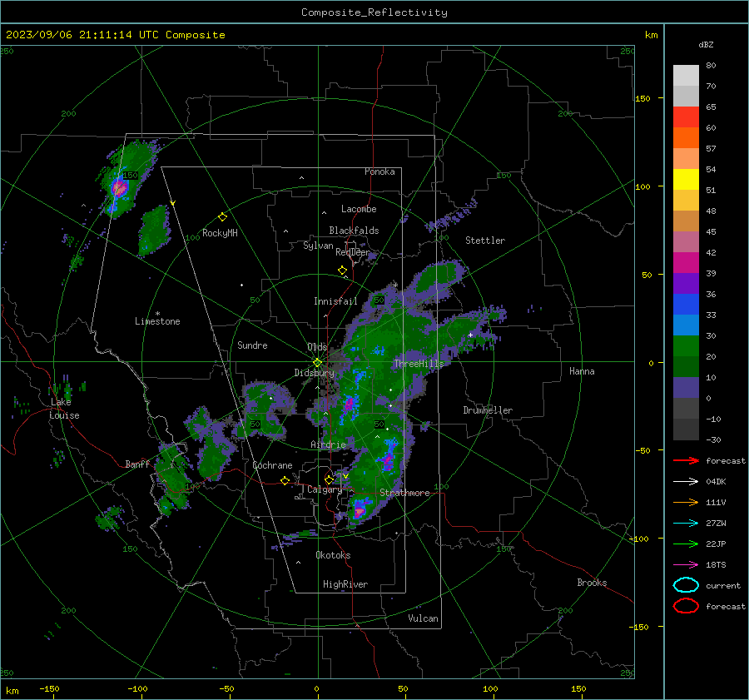This screenshot has height=700, width=749.
Task: Click the magenta 18TS arrow icon
Action: click(x=686, y=565)
